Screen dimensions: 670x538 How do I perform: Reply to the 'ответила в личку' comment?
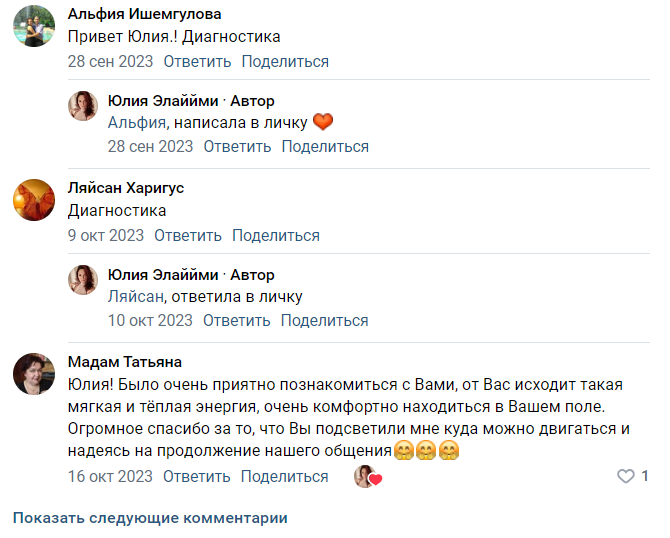point(237,320)
